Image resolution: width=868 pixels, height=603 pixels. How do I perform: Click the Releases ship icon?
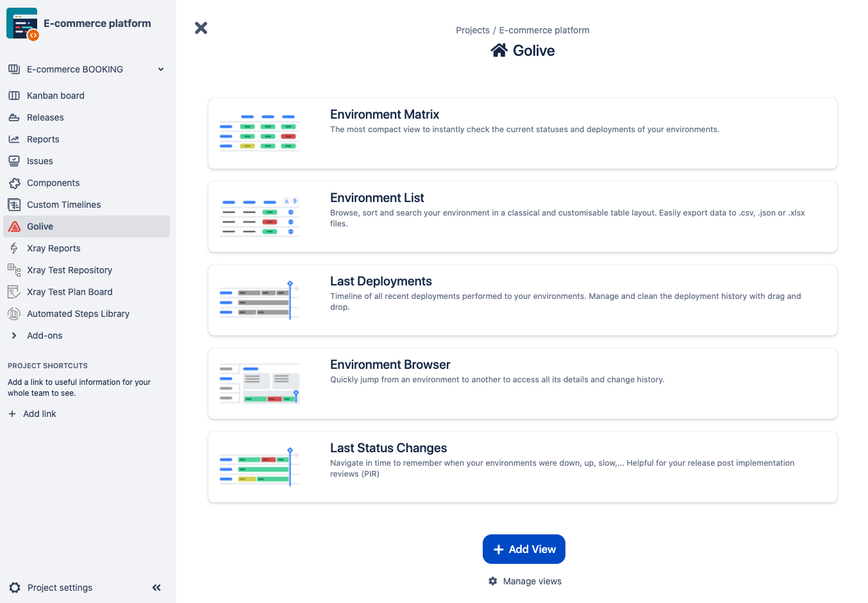[x=14, y=117]
